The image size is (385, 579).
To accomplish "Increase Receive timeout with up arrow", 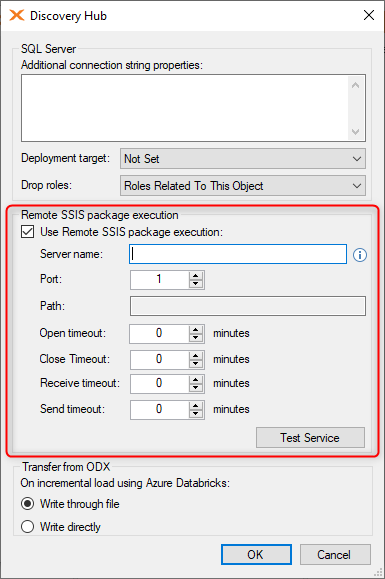I will coord(196,380).
